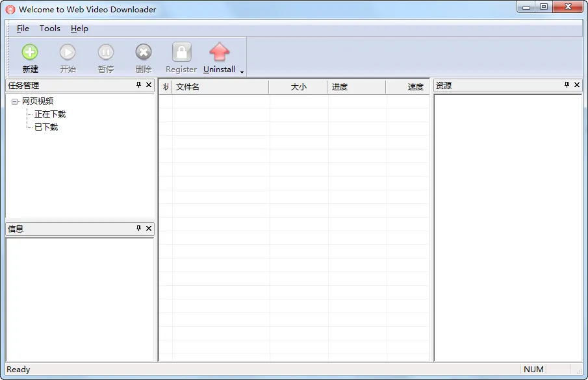Open the File menu
Viewport: 588px width, 380px height.
pyautogui.click(x=23, y=29)
